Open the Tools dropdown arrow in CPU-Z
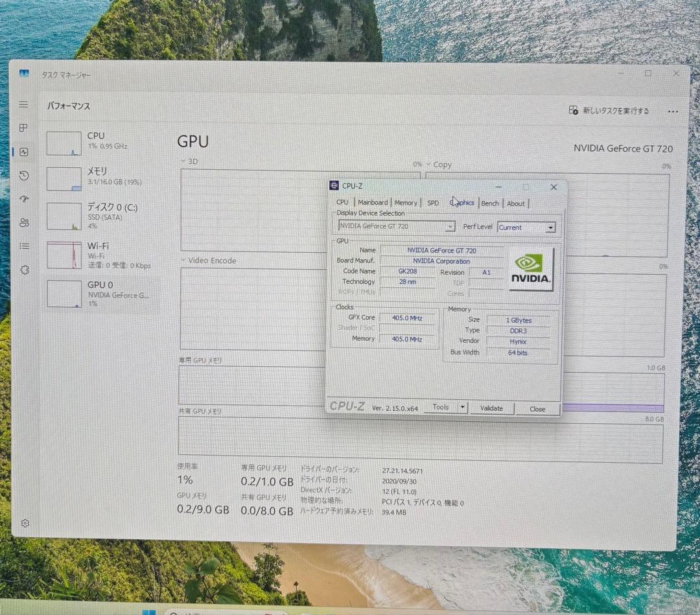 (461, 407)
